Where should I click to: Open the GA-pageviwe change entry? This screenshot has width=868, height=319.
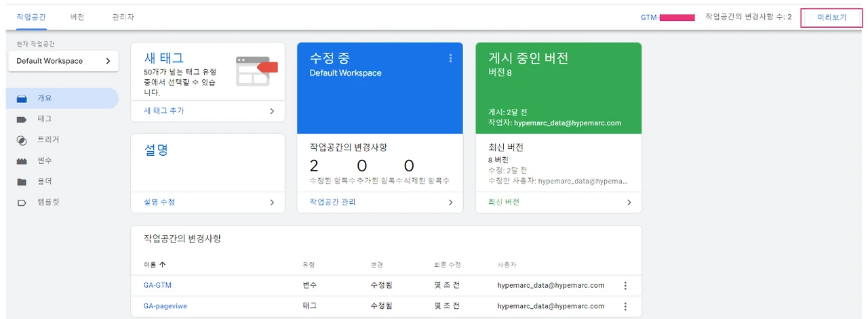pyautogui.click(x=165, y=306)
